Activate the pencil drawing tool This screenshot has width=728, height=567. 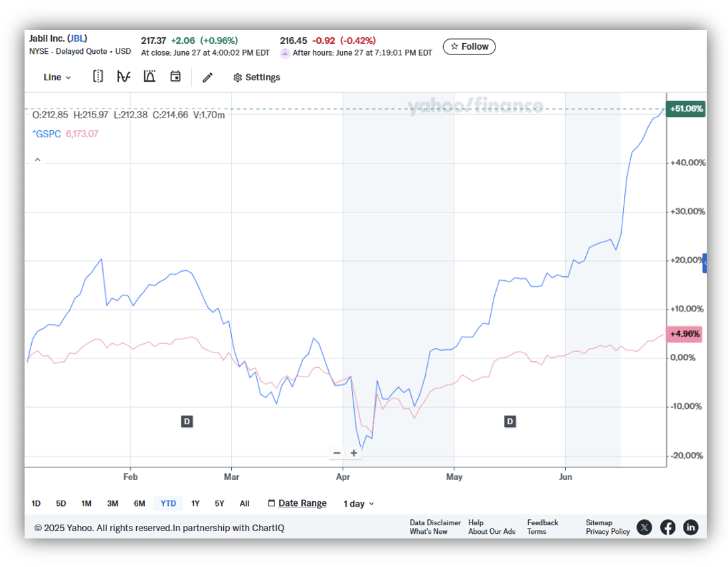207,77
